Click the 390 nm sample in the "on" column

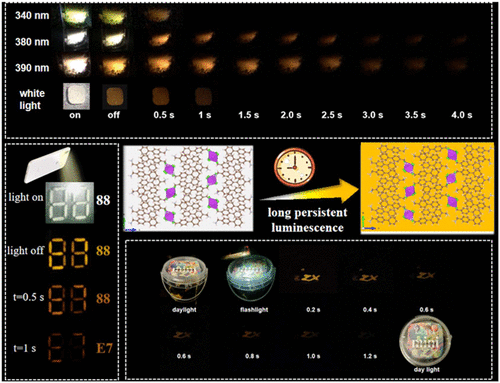75,65
